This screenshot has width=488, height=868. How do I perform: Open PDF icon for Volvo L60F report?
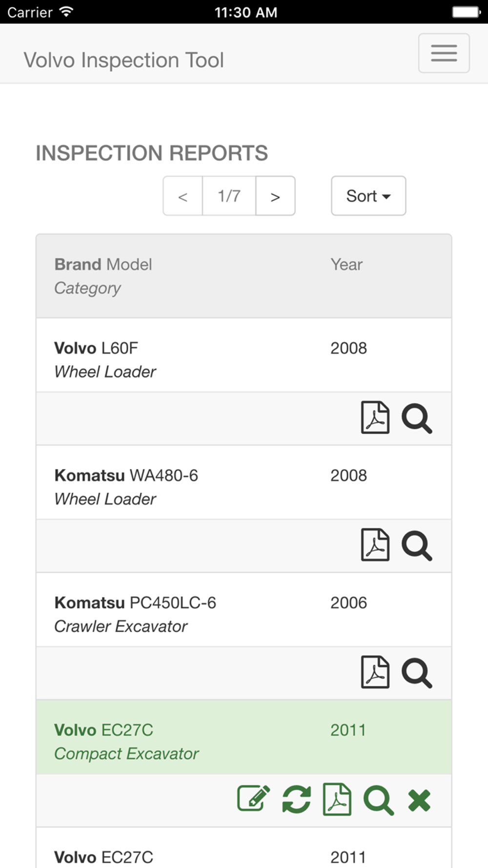tap(375, 418)
